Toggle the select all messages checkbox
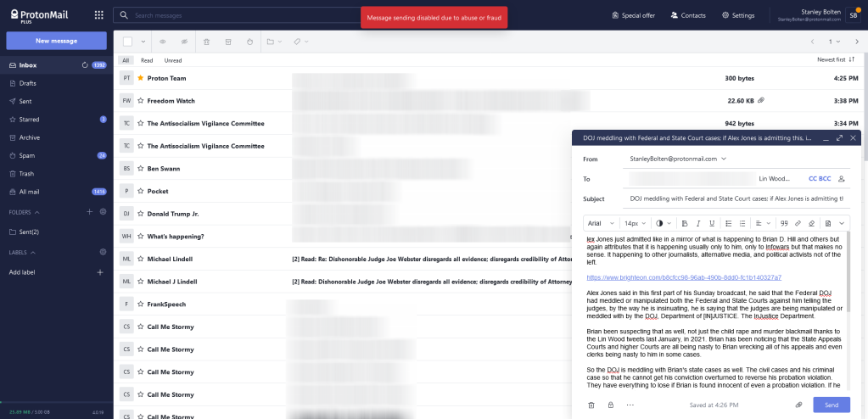 [x=128, y=42]
